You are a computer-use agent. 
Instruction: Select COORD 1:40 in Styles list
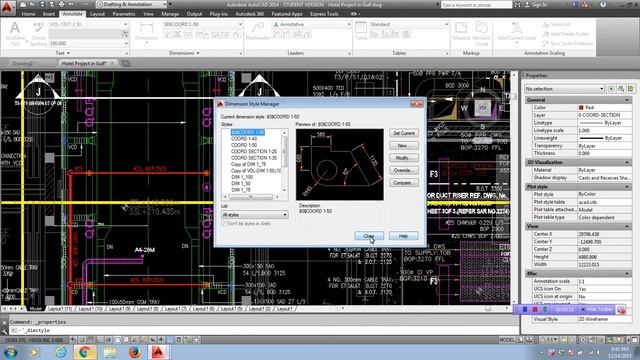[x=244, y=139]
